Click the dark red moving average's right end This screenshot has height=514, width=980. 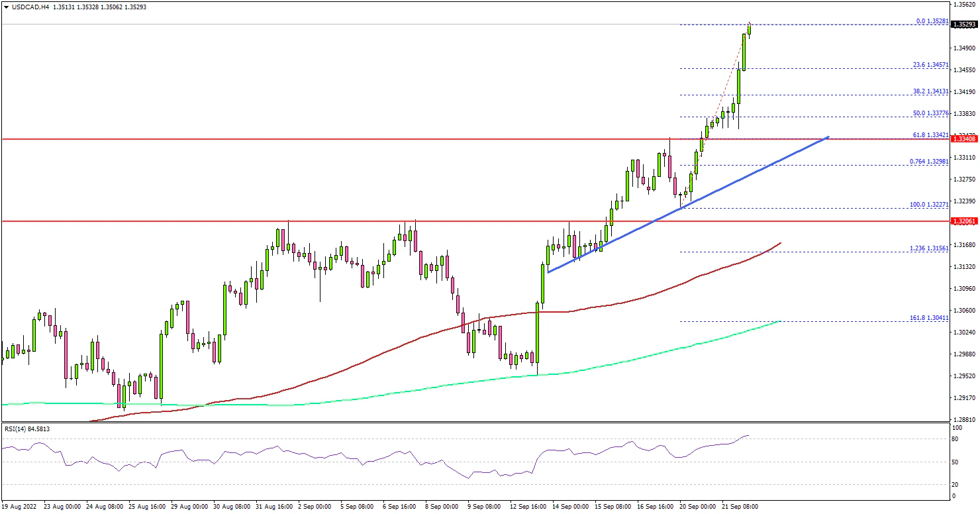coord(780,243)
